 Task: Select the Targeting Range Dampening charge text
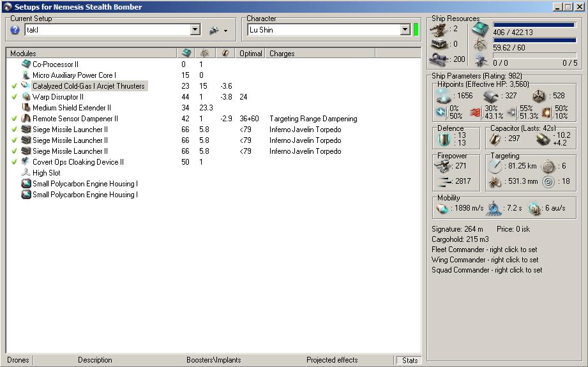click(x=313, y=119)
